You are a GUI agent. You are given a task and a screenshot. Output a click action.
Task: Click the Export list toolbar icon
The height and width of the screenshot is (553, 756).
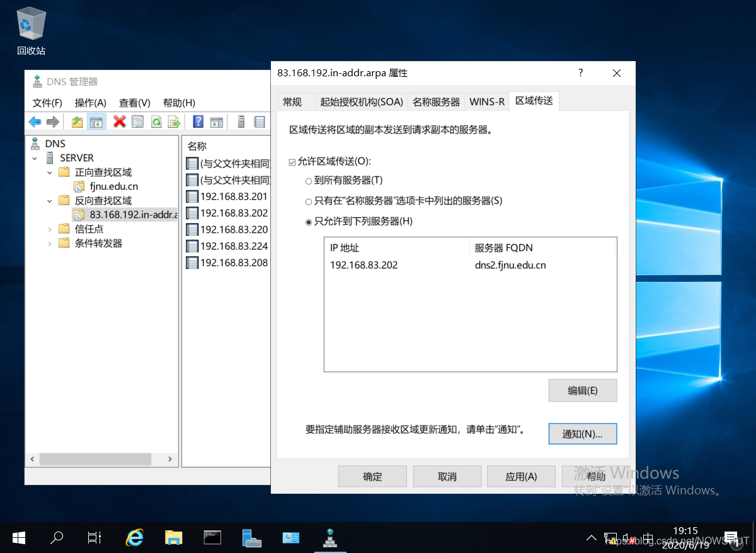click(174, 122)
